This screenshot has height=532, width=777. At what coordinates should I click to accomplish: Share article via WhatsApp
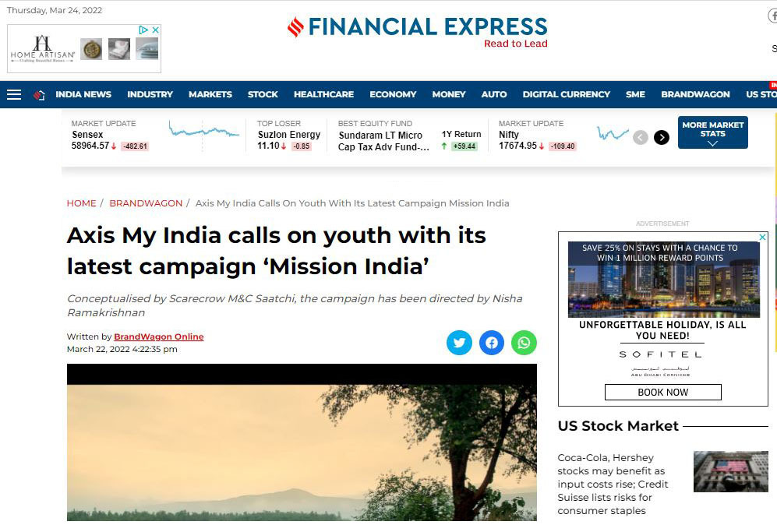coord(524,343)
